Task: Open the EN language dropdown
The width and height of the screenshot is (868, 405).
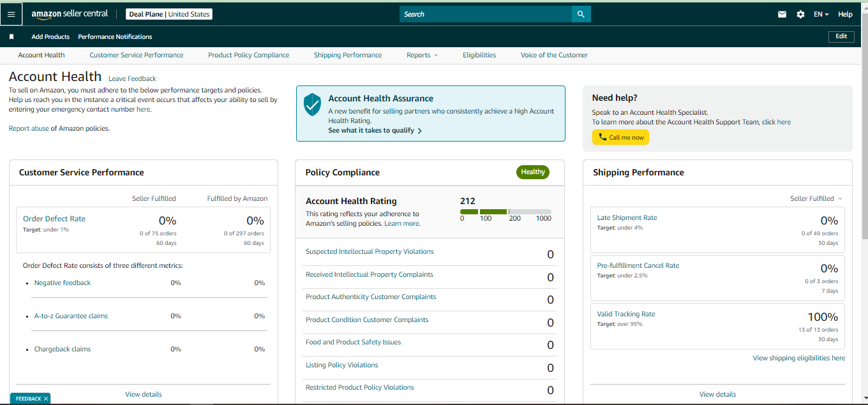Action: tap(821, 14)
